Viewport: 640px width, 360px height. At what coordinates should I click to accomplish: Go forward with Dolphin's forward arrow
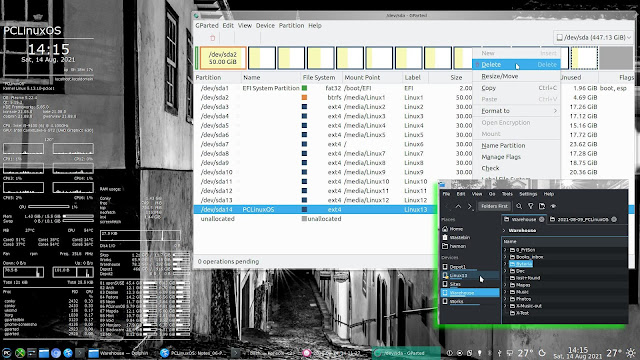pyautogui.click(x=469, y=207)
